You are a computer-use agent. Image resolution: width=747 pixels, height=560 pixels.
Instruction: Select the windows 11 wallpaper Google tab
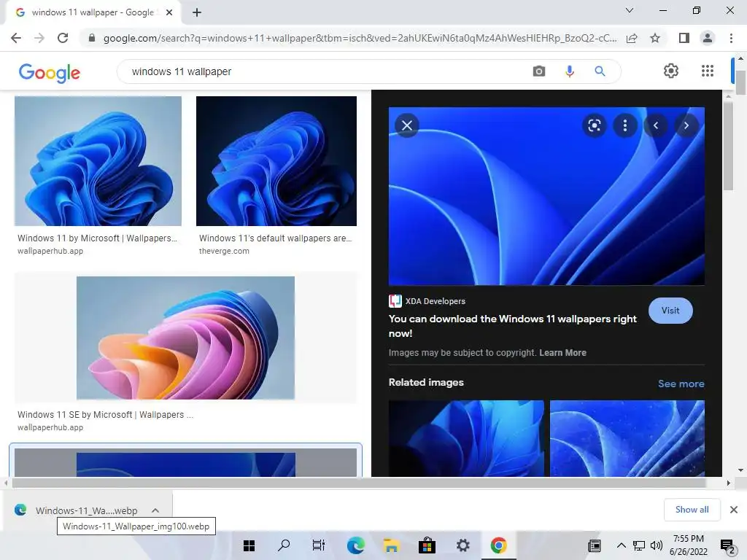(x=93, y=12)
